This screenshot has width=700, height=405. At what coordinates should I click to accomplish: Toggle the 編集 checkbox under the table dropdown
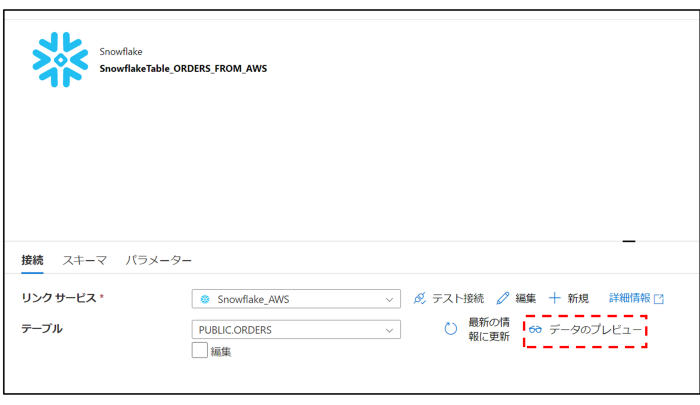(200, 350)
